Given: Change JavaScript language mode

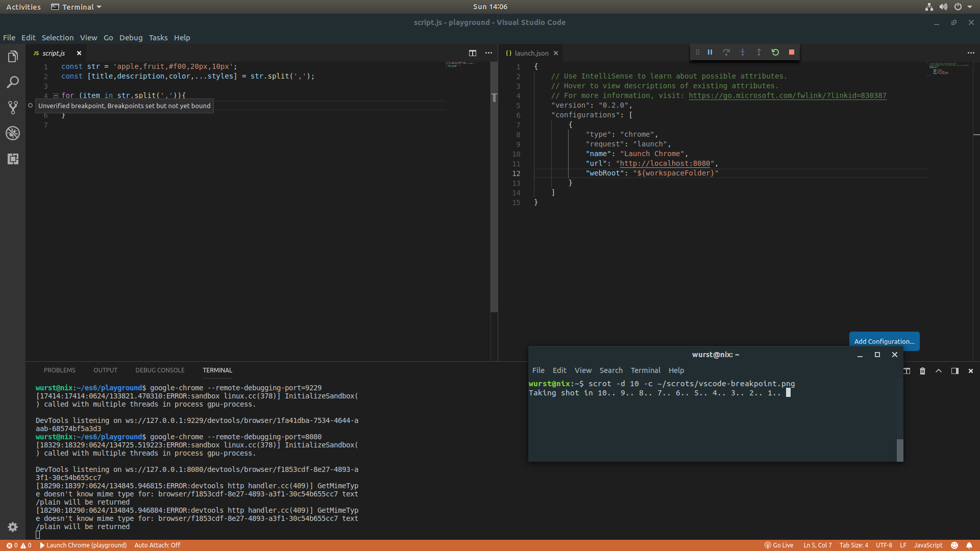Looking at the screenshot, I should point(928,545).
